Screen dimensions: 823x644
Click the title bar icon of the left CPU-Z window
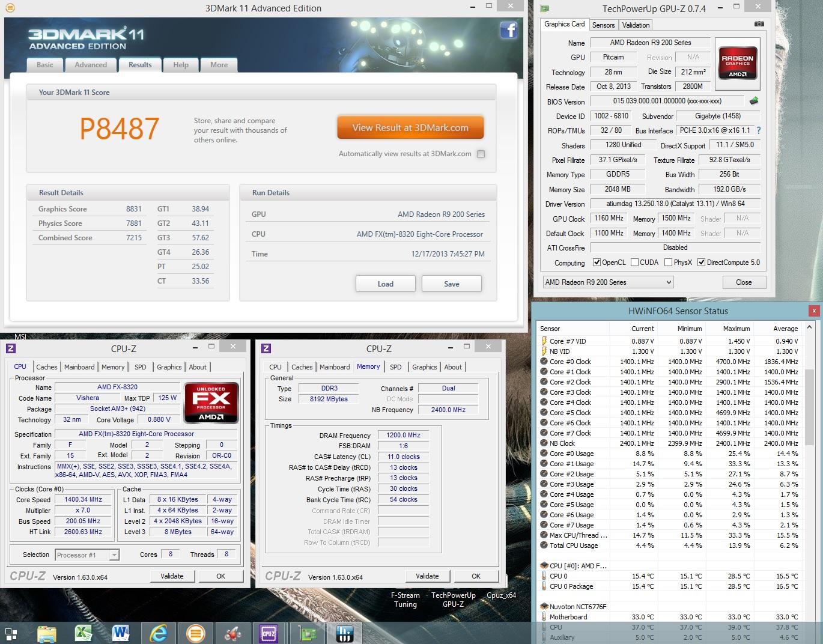point(11,348)
